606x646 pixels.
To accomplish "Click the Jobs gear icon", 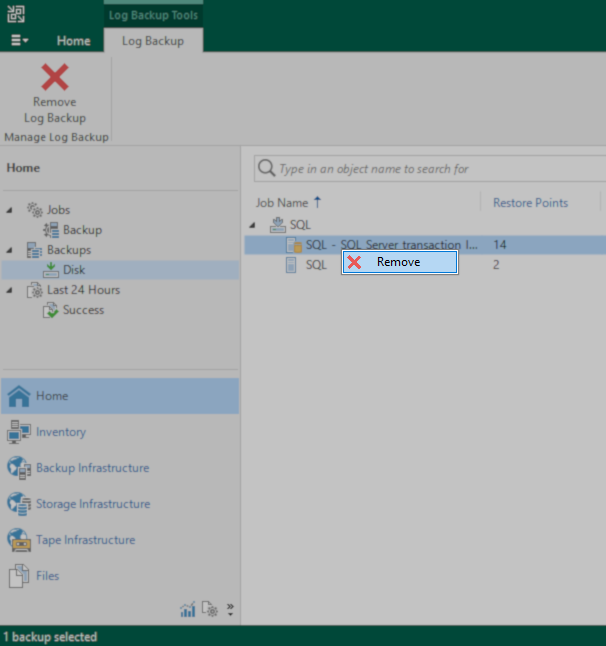I will click(x=35, y=210).
